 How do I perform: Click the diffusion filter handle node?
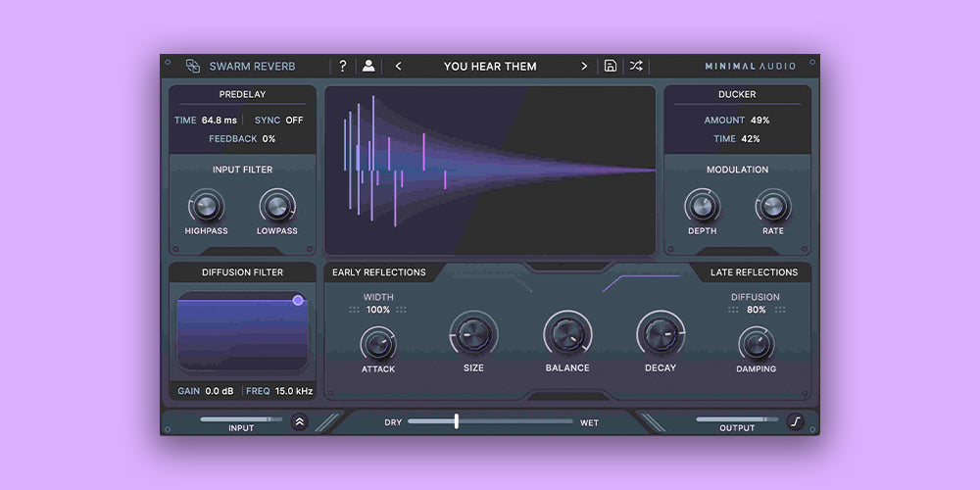[298, 300]
